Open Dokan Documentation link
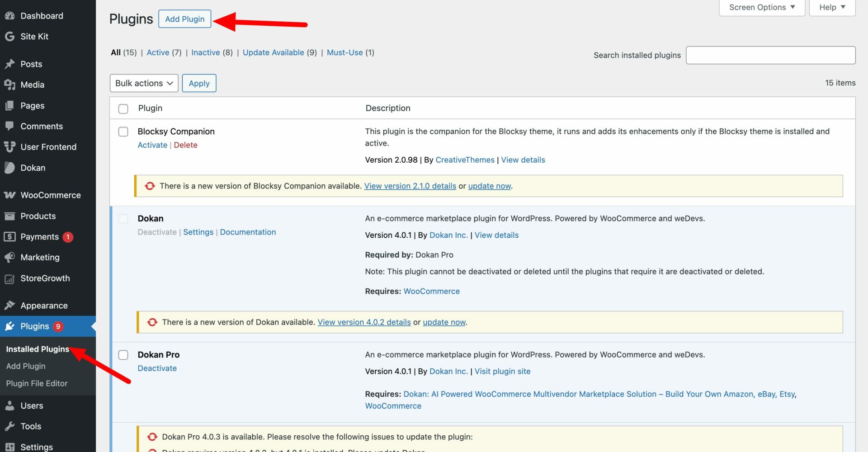 click(x=248, y=232)
